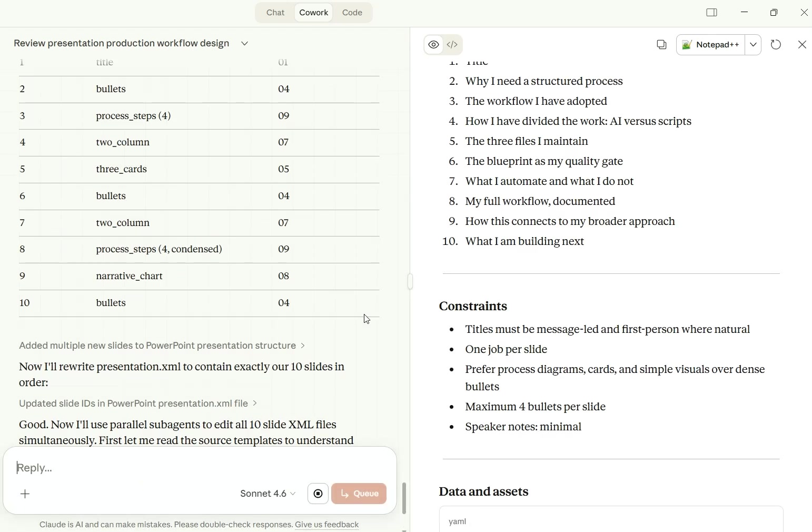Refresh the file preview
812x532 pixels.
[x=776, y=45]
